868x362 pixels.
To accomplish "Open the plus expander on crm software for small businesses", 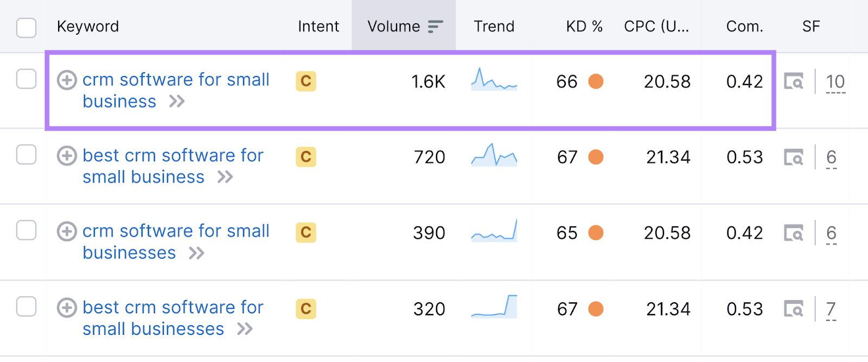I will 66,232.
